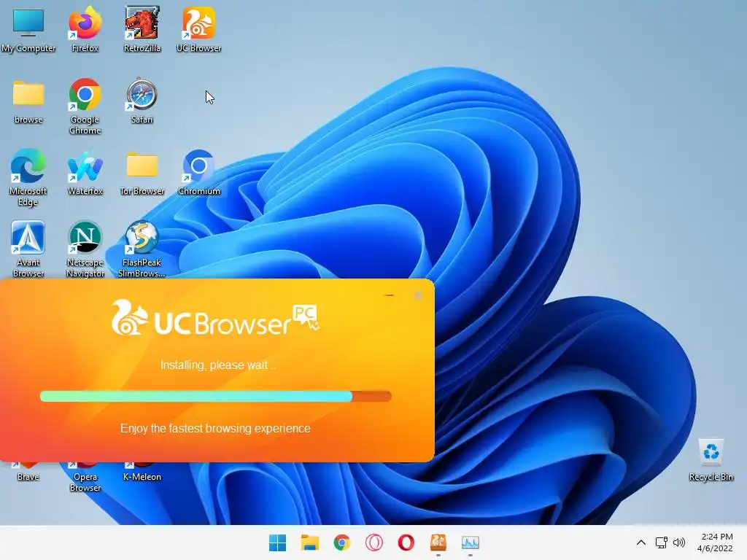This screenshot has width=747, height=560.
Task: Open the performance monitor taskbar icon
Action: point(471,542)
